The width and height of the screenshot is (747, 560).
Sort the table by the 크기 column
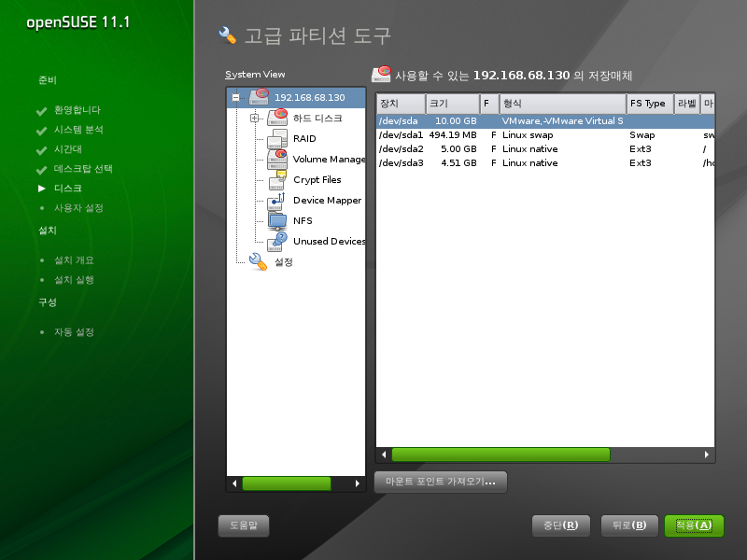[x=453, y=104]
